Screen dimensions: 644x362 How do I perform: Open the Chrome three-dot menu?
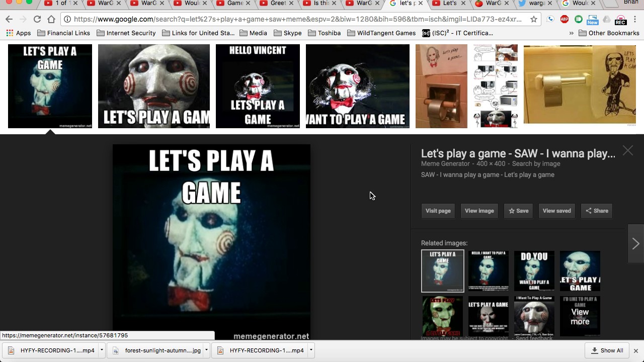pyautogui.click(x=635, y=20)
